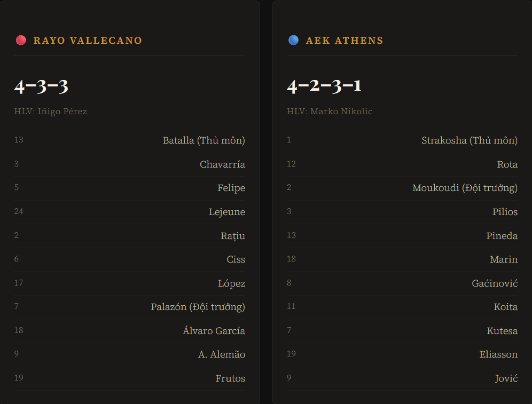
Task: Select player Chavarría in Rayo lineup
Action: click(x=222, y=164)
